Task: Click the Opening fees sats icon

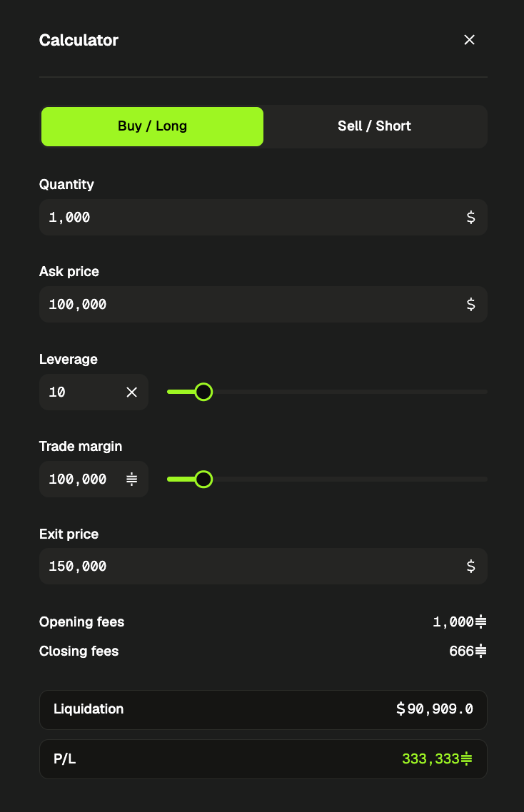Action: tap(481, 621)
